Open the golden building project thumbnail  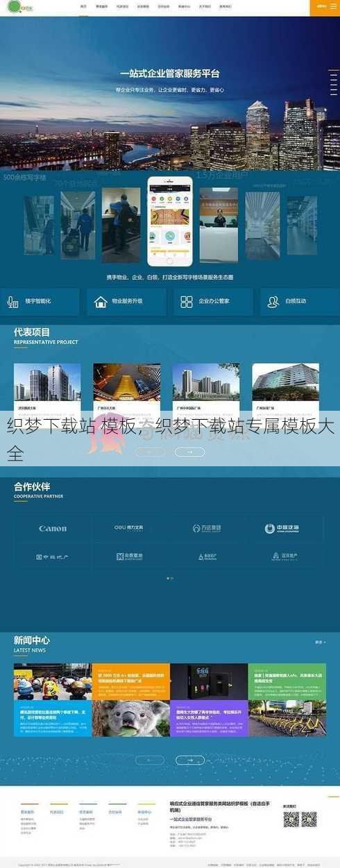pos(127,382)
